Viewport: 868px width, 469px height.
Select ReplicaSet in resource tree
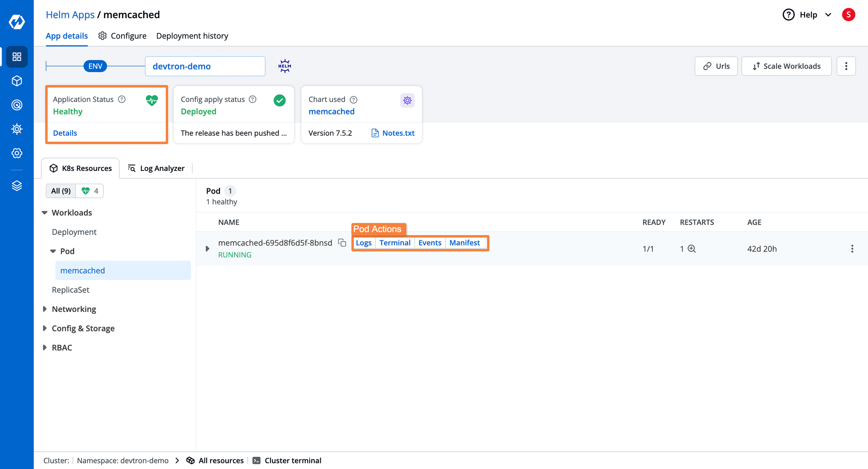71,290
